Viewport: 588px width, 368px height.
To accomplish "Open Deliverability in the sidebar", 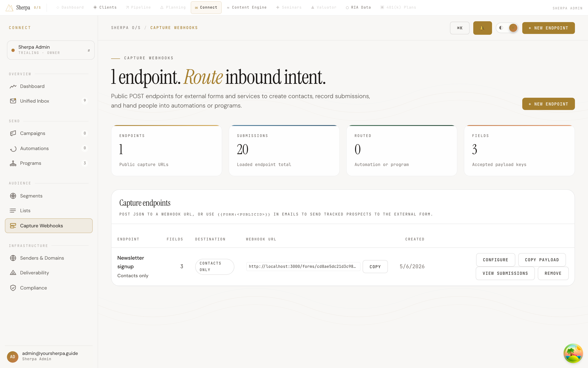I will coord(49,273).
